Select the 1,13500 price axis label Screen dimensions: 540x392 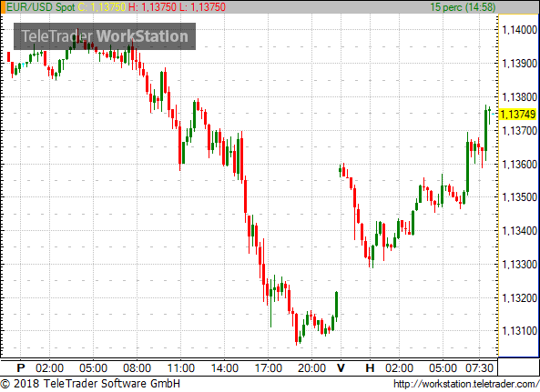[x=520, y=197]
